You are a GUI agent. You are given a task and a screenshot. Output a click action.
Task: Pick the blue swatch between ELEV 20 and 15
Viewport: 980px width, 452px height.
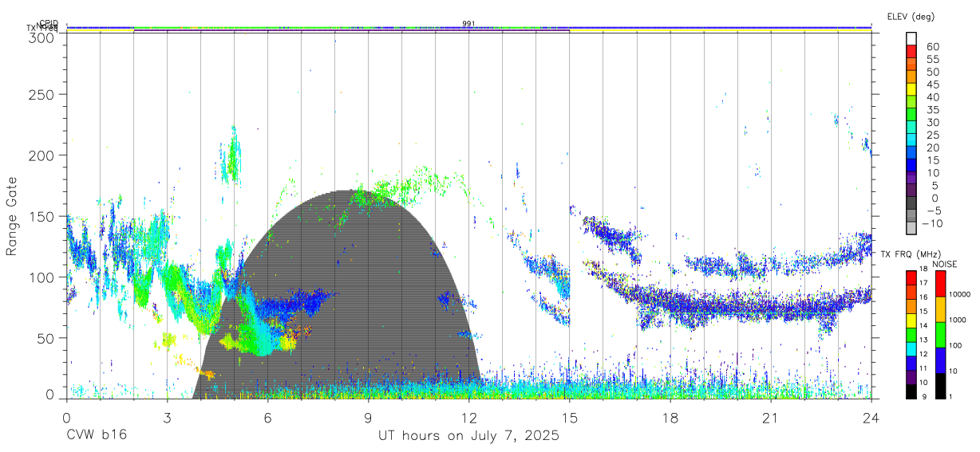click(x=911, y=153)
